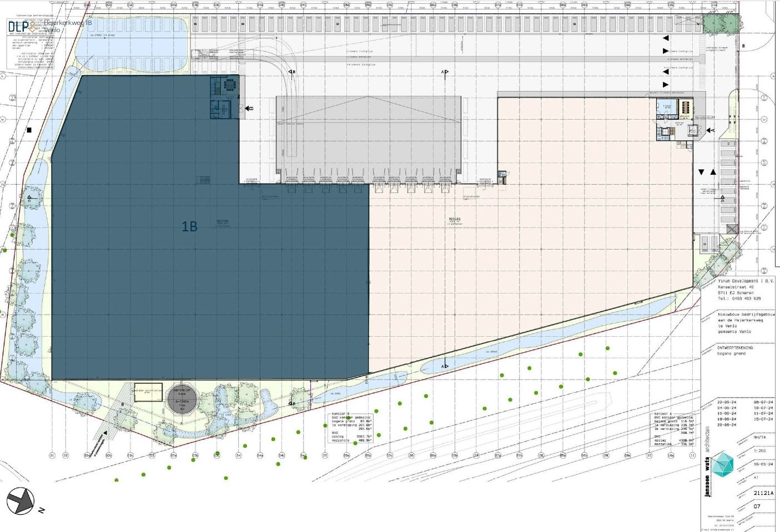This screenshot has height=532, width=780.
Task: Click the rectangular outlined box beside sprinkler tank
Action: click(x=147, y=392)
